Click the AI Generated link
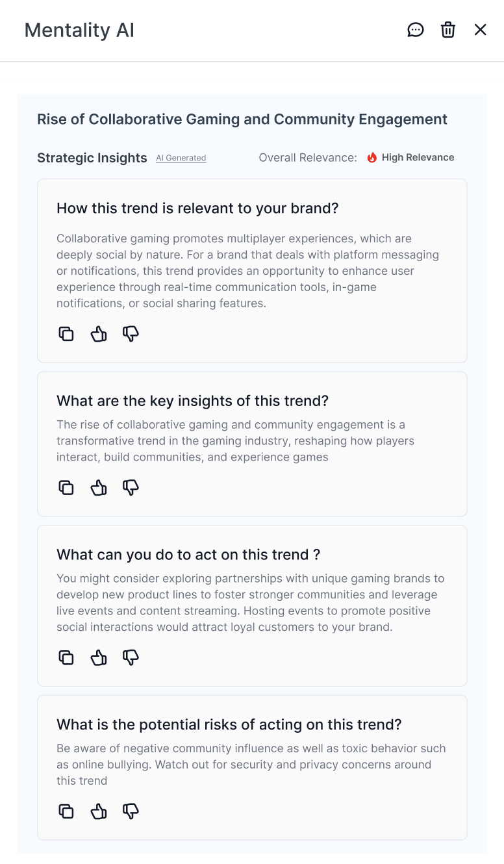The height and width of the screenshot is (864, 504). tap(181, 158)
